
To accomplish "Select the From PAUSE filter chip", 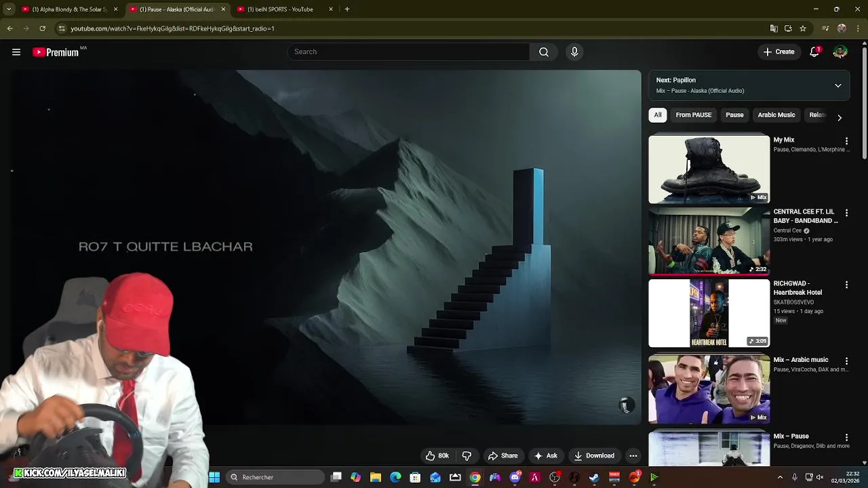I will coord(694,115).
